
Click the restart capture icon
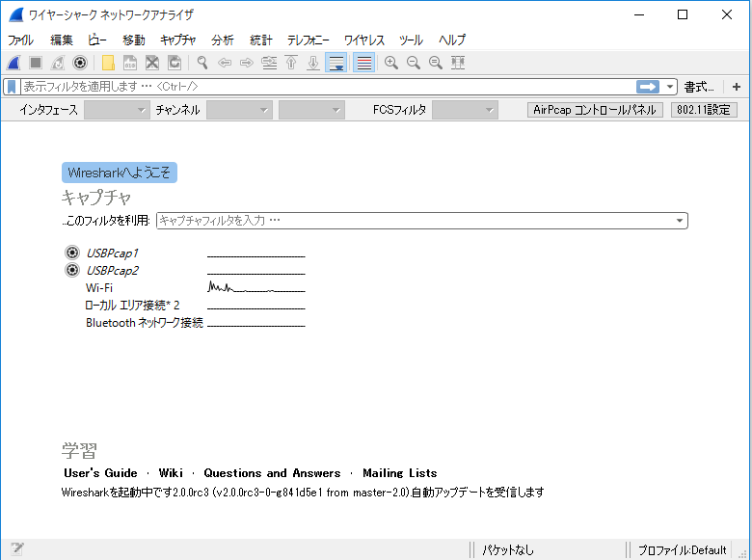click(x=58, y=63)
